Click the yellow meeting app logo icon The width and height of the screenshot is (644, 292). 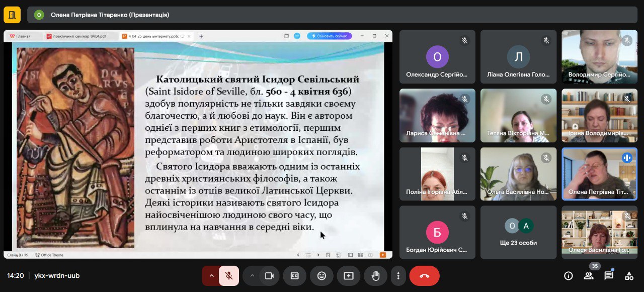click(x=12, y=15)
